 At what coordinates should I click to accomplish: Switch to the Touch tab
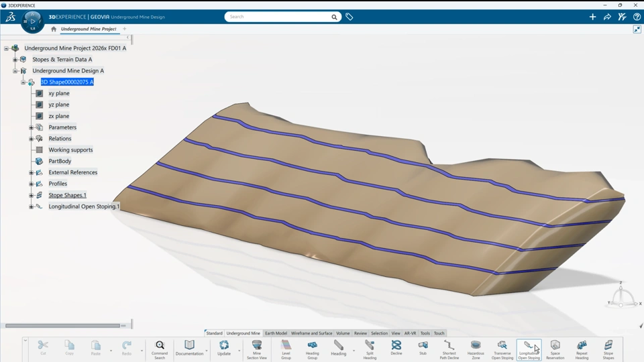click(439, 333)
